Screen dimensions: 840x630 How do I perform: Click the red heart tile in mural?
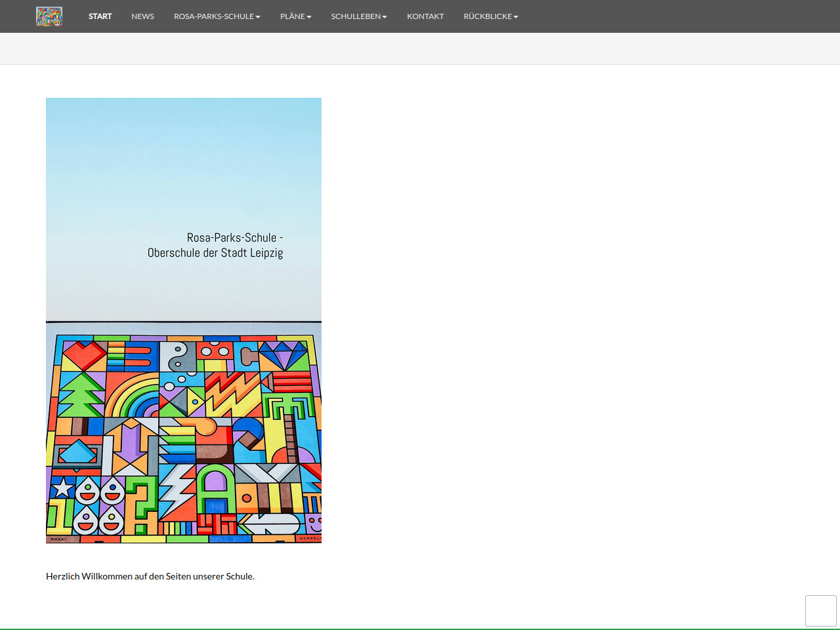pos(84,355)
